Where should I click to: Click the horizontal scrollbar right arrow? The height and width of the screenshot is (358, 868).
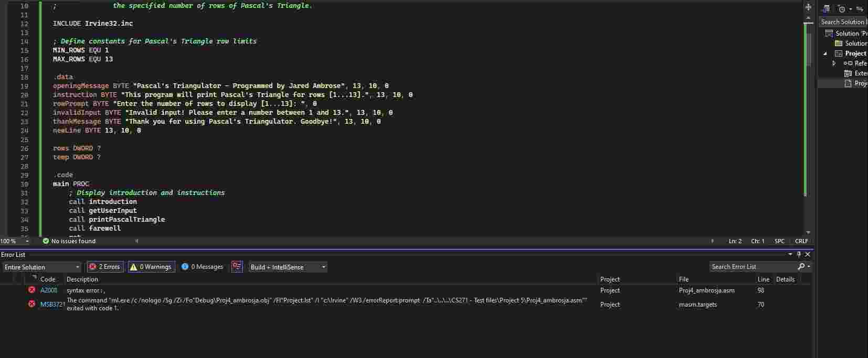click(712, 241)
